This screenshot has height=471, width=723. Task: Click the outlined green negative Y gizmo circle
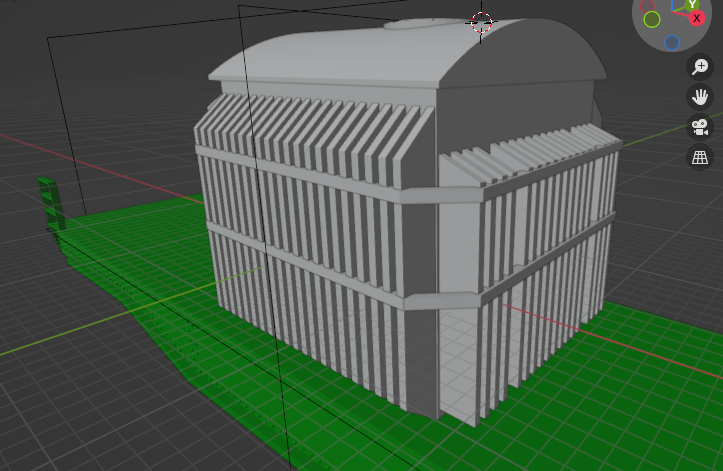652,19
